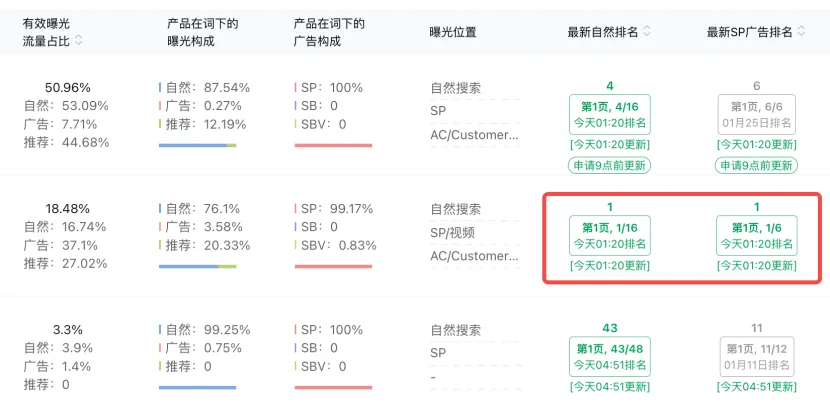Click [今天04:51更新] under SP rank 11
The width and height of the screenshot is (830, 410).
point(756,387)
